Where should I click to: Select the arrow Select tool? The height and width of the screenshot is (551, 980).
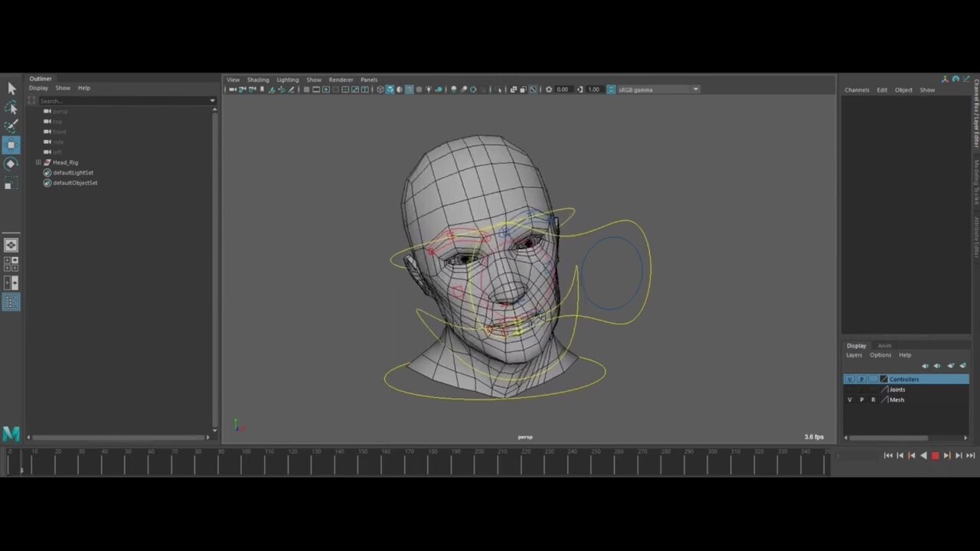[x=11, y=87]
